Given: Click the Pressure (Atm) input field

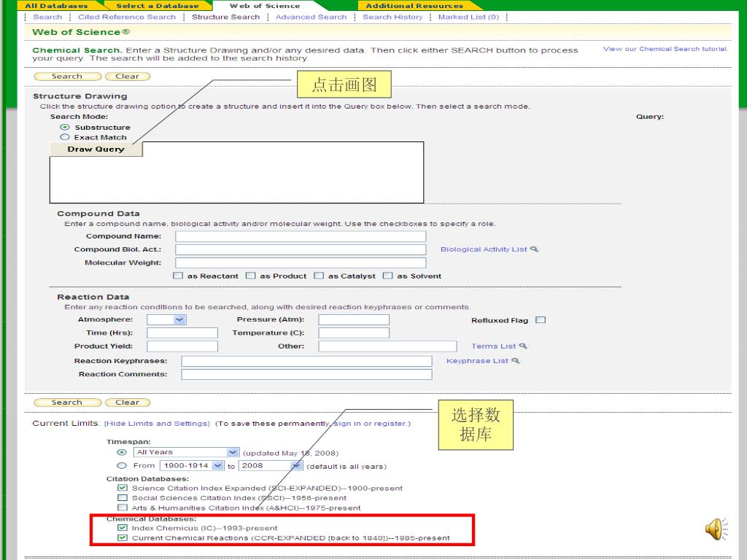Looking at the screenshot, I should tap(354, 319).
